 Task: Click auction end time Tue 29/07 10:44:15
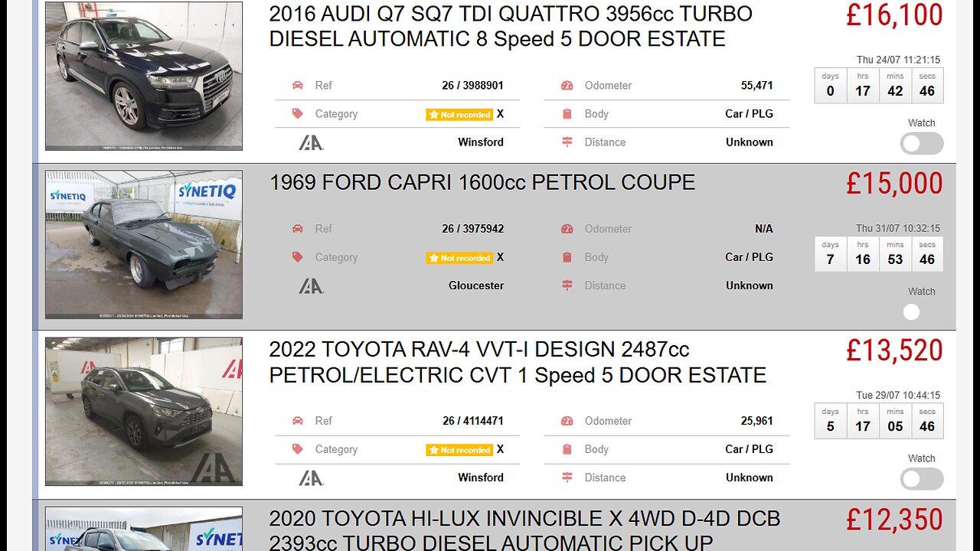898,396
